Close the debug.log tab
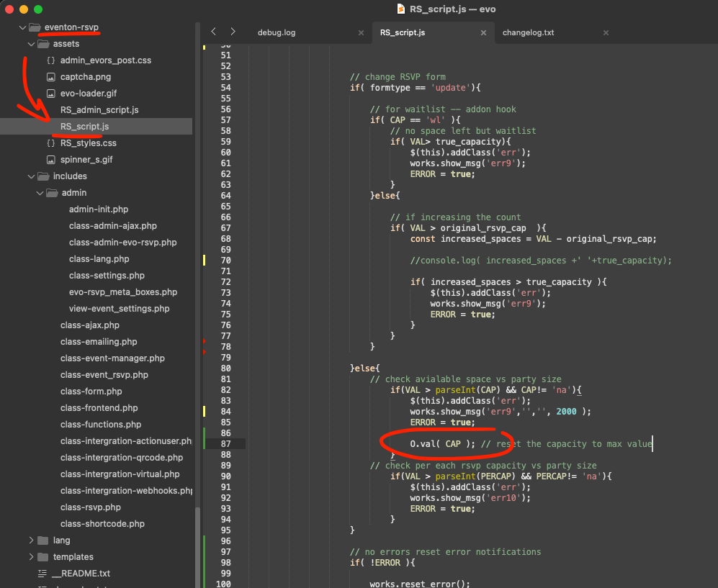718x588 pixels. pyautogui.click(x=361, y=32)
